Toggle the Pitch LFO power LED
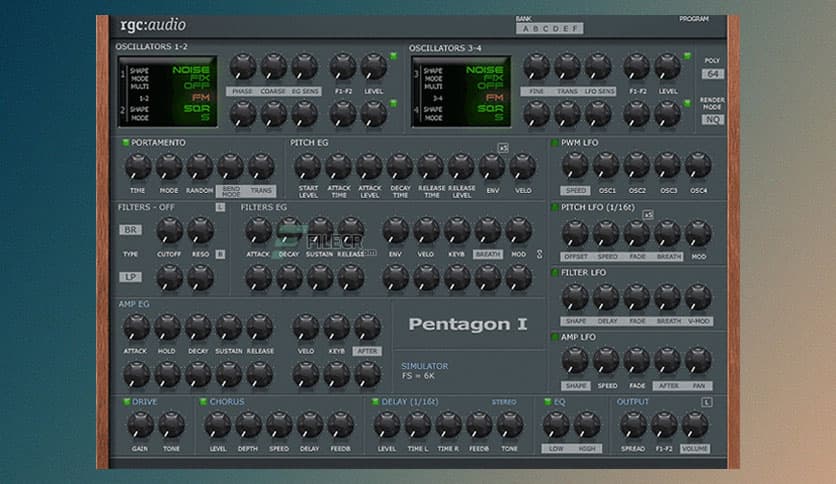This screenshot has height=484, width=836. pyautogui.click(x=554, y=207)
